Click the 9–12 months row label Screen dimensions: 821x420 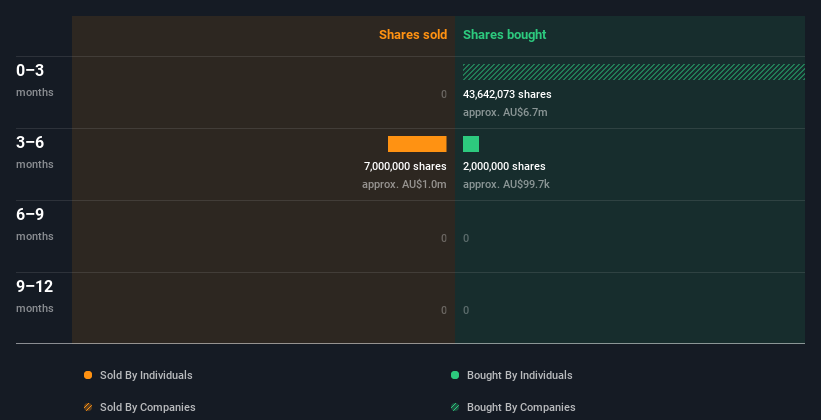(35, 296)
